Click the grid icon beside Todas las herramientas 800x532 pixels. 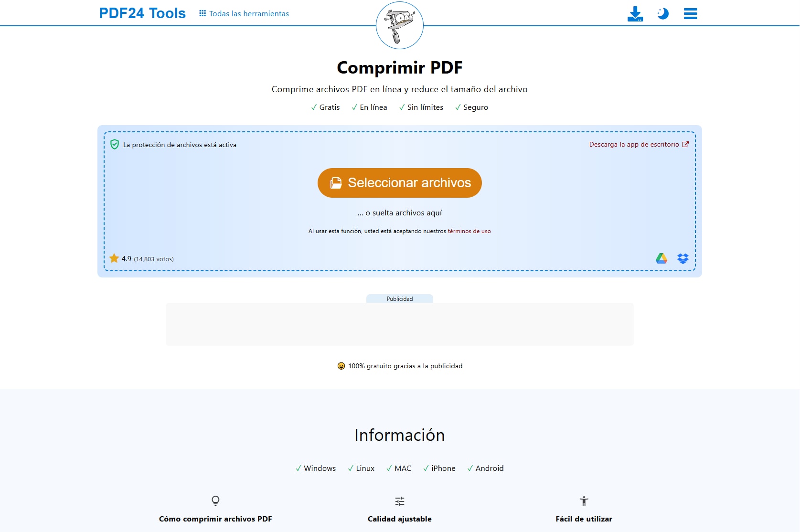(203, 13)
